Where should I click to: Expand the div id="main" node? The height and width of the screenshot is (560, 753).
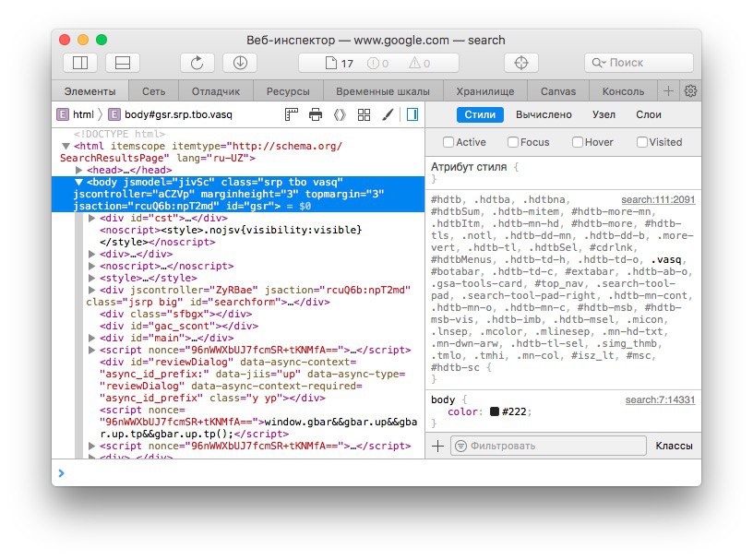coord(91,338)
